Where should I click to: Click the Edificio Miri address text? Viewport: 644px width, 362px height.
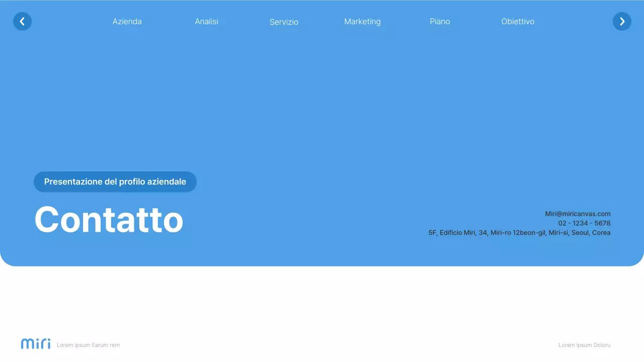pyautogui.click(x=520, y=232)
